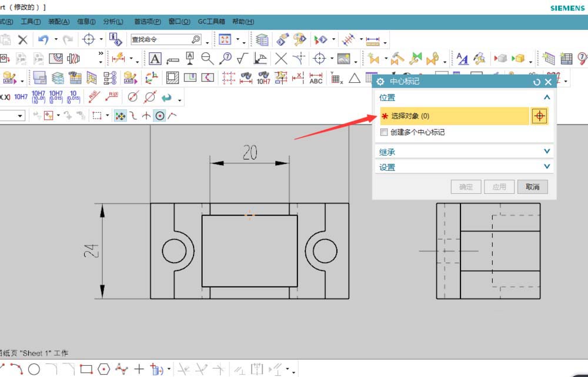This screenshot has width=588, height=377.
Task: Select the Weld symbol tool
Action: (260, 58)
